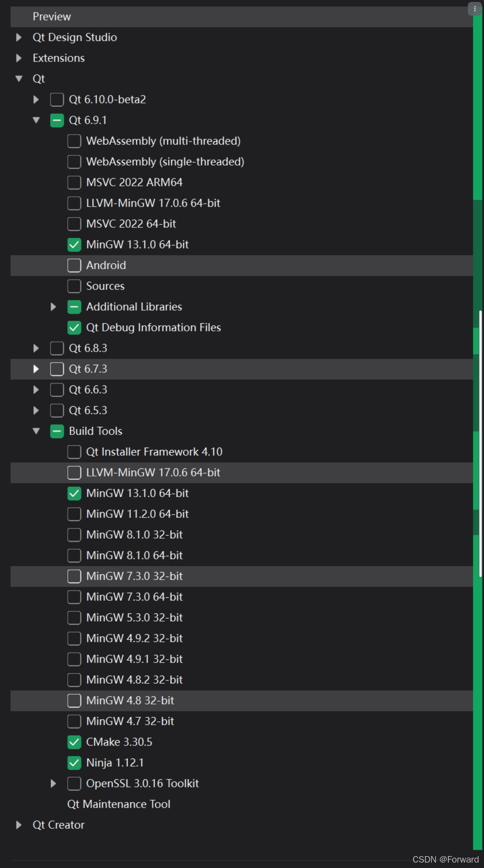
Task: Toggle the Qt 6.9.1 partial checkbox
Action: coord(57,120)
